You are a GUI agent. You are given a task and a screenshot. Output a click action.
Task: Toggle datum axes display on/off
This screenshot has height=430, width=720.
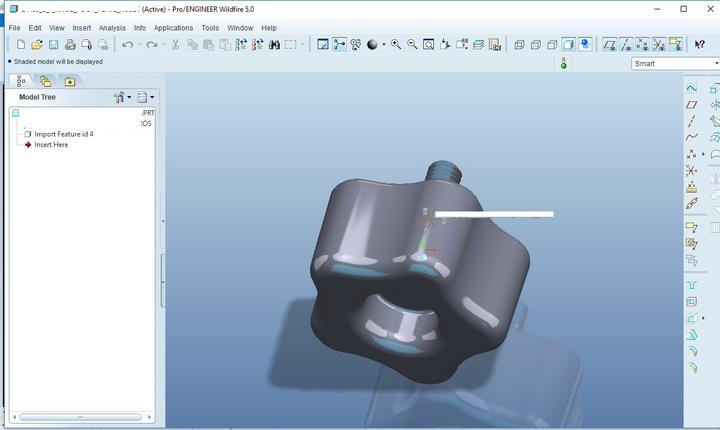click(626, 45)
